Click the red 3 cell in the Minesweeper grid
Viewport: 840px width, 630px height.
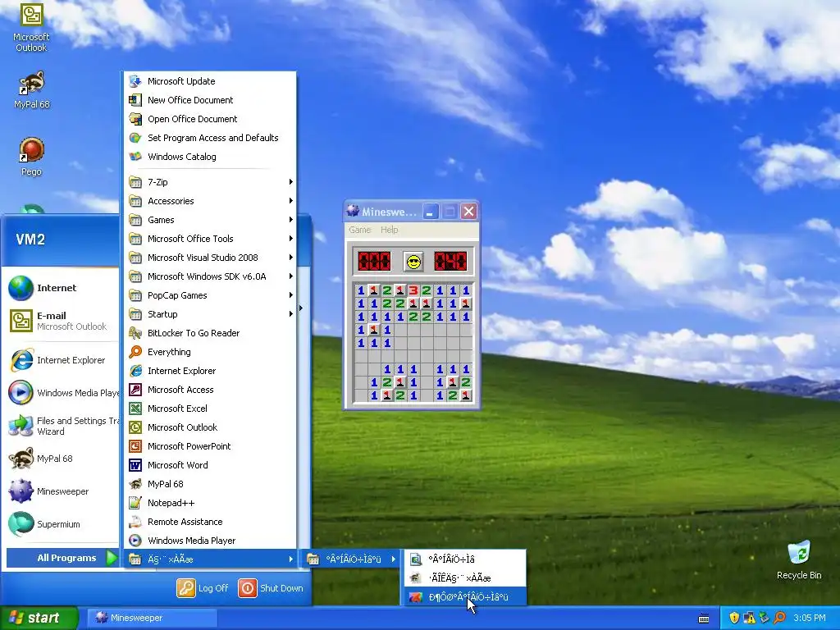[413, 290]
